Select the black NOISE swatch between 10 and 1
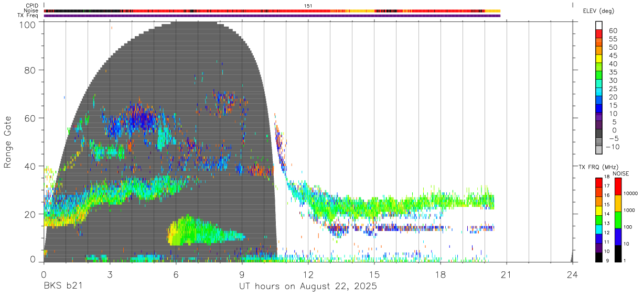Viewport: 644px width, 297px height. tap(618, 254)
